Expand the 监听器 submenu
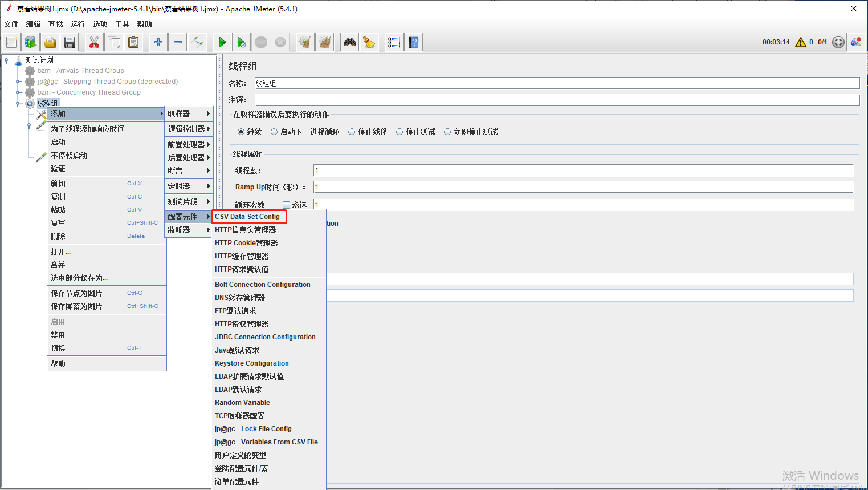 189,230
